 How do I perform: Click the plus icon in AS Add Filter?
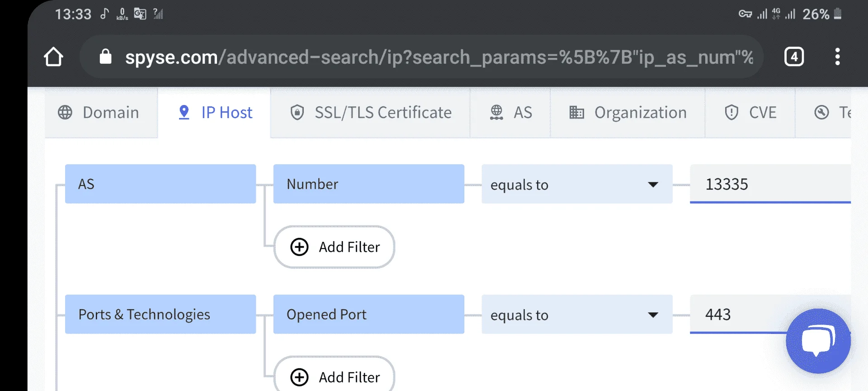click(x=299, y=247)
